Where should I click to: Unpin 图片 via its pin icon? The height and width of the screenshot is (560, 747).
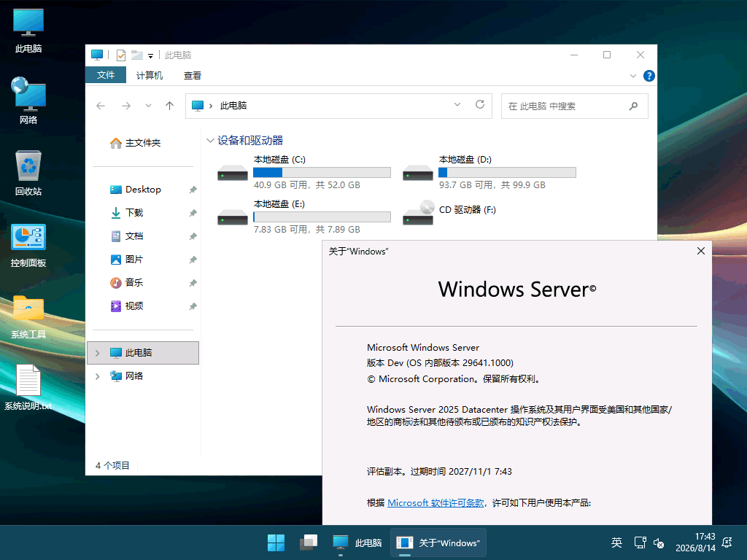click(193, 260)
